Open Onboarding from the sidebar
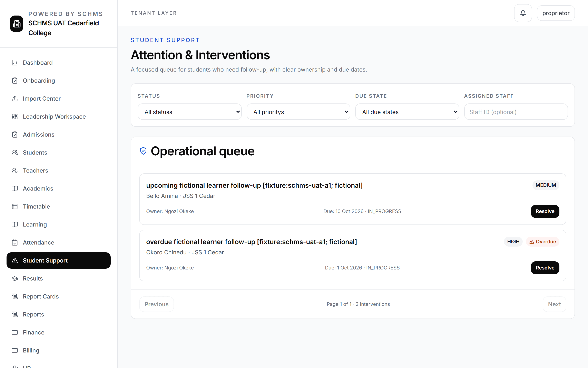The image size is (588, 368). point(59,81)
